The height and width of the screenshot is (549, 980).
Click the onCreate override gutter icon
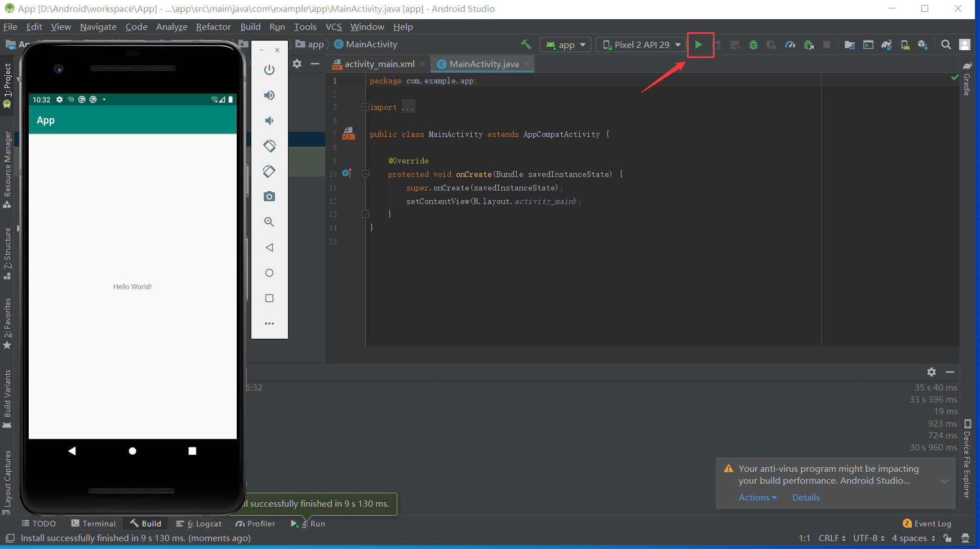click(347, 174)
